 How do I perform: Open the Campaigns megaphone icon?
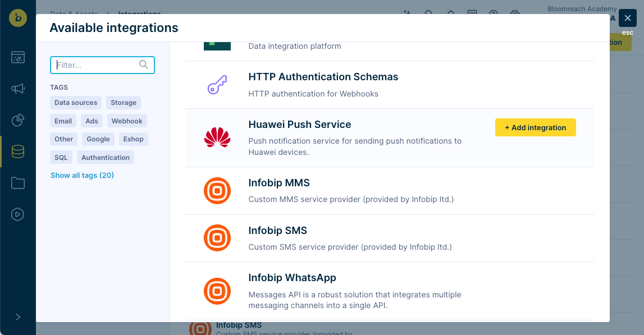(x=17, y=88)
